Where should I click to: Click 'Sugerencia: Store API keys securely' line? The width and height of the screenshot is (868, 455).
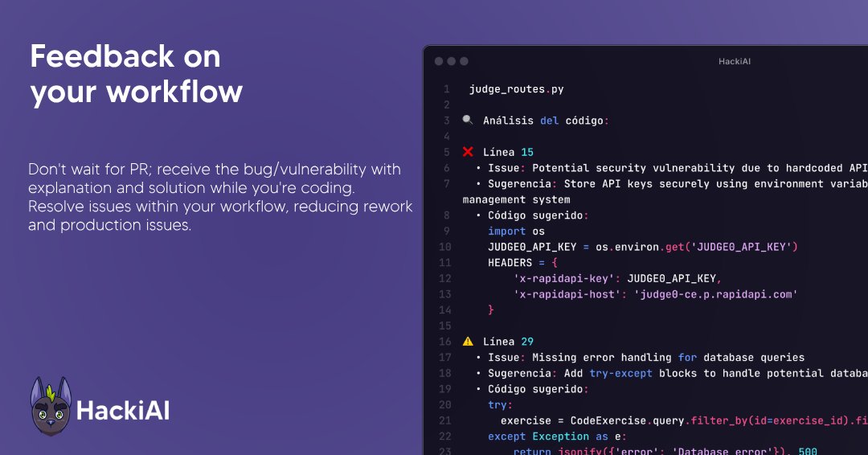pos(671,184)
